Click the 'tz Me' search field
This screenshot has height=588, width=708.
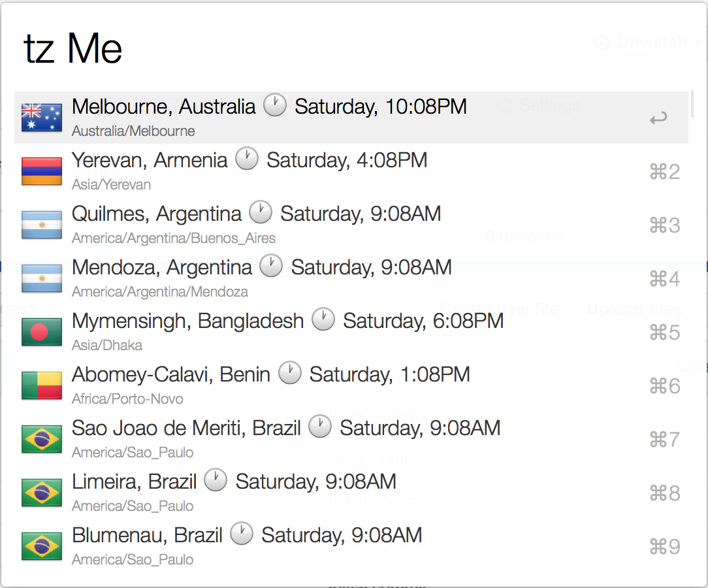[352, 48]
